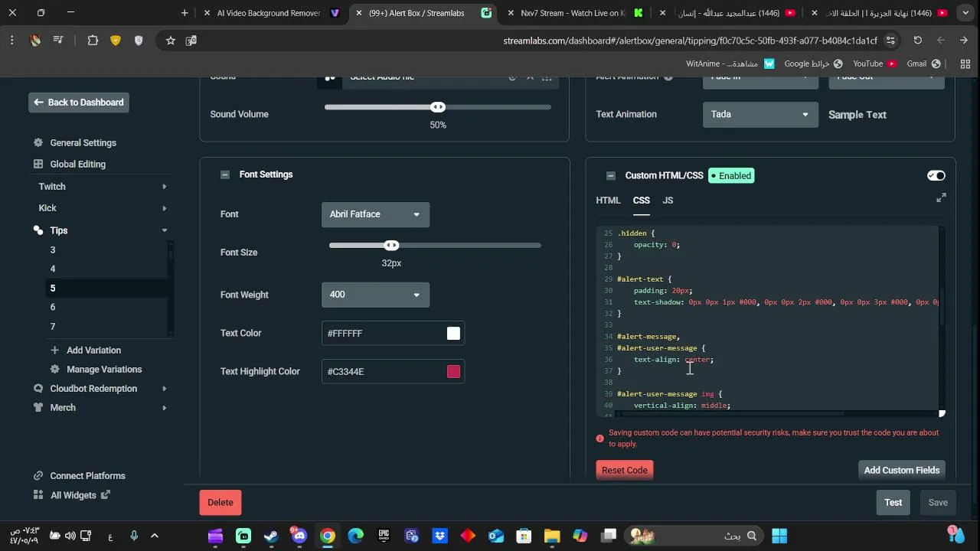
Task: Click the Tips icon in the sidebar
Action: point(38,230)
